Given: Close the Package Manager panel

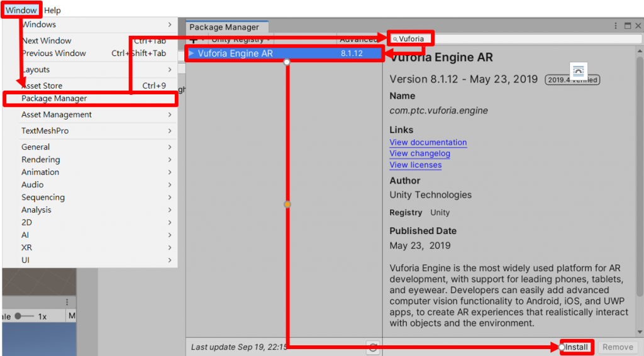Looking at the screenshot, I should [638, 26].
